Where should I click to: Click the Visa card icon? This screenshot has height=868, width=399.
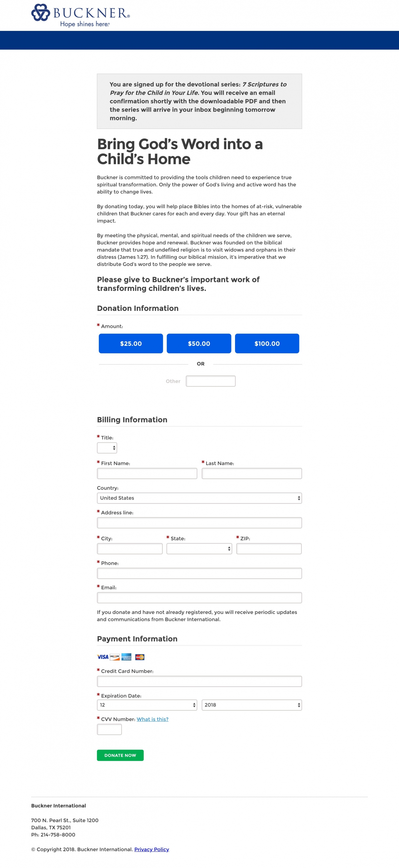coord(103,657)
